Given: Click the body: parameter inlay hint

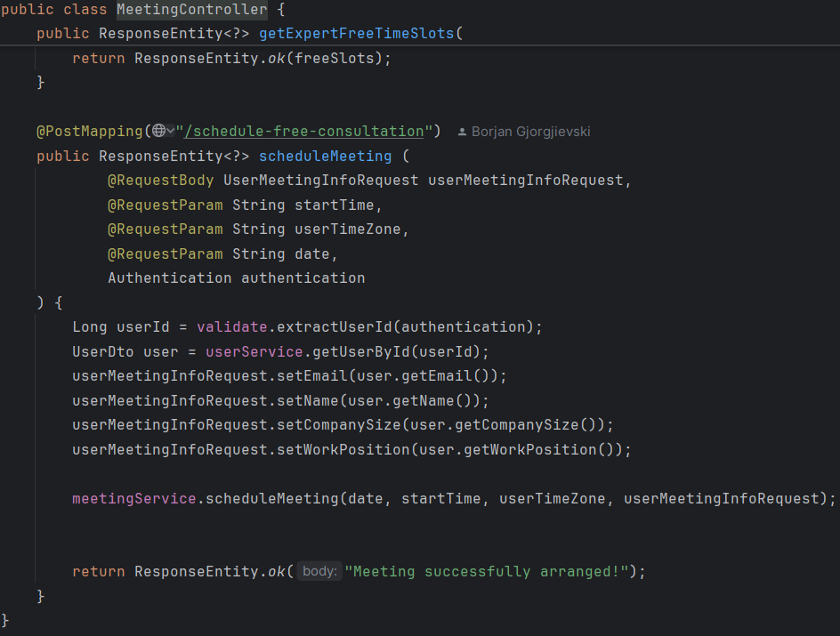Looking at the screenshot, I should point(319,572).
